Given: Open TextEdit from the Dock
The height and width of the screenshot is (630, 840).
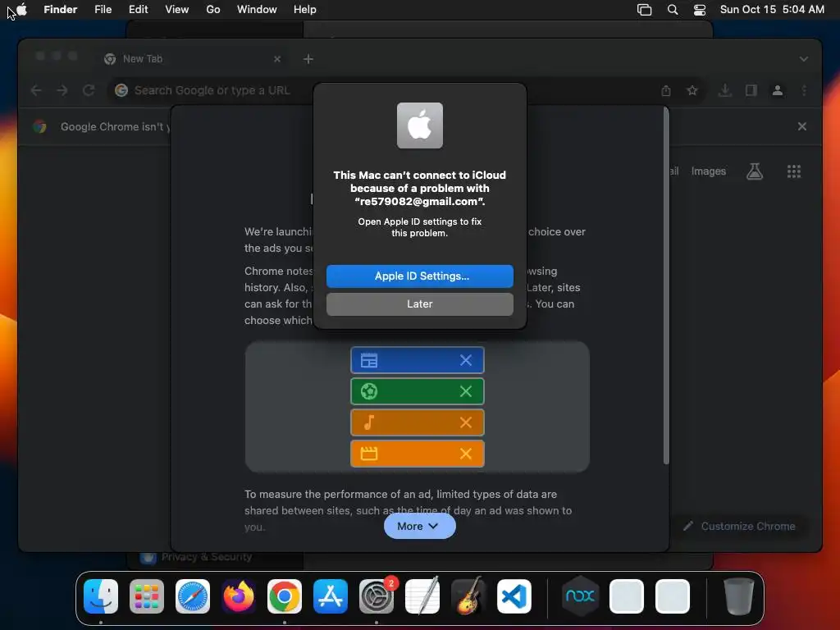Looking at the screenshot, I should [x=422, y=596].
